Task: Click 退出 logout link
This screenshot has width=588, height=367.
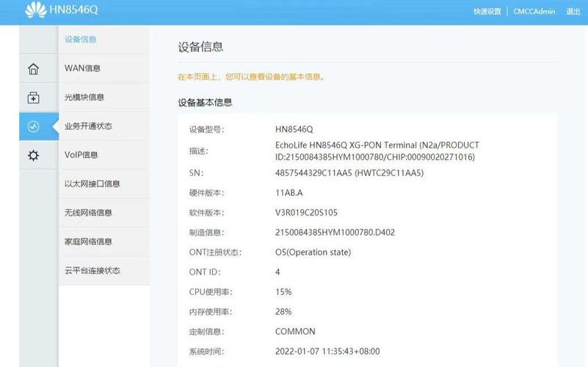Action: click(573, 12)
